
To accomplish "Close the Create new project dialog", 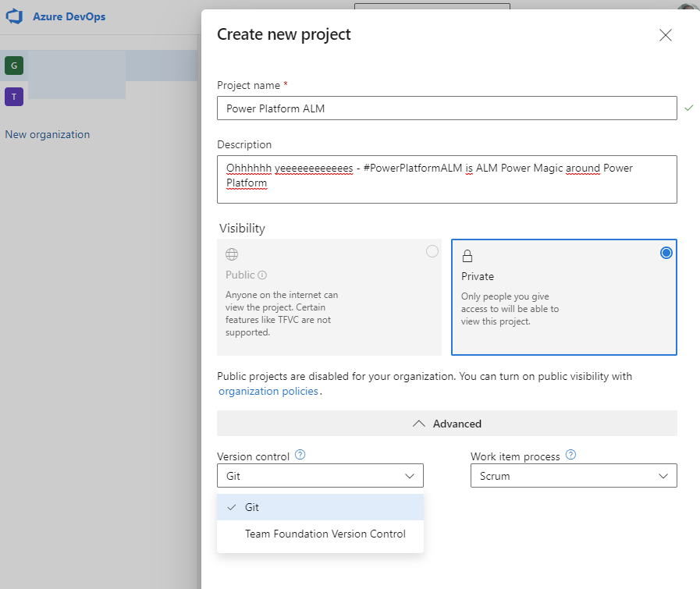I will [x=665, y=34].
